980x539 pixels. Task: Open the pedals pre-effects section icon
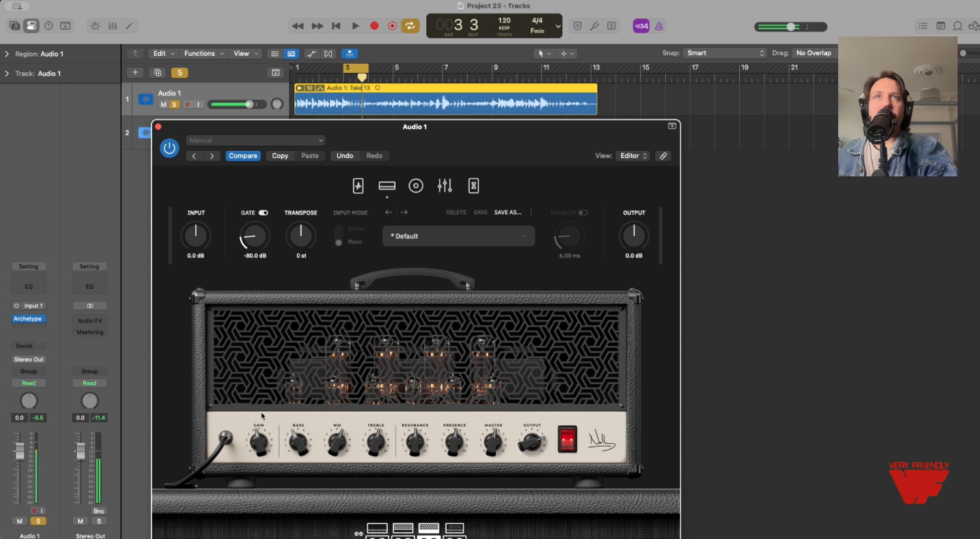click(358, 186)
